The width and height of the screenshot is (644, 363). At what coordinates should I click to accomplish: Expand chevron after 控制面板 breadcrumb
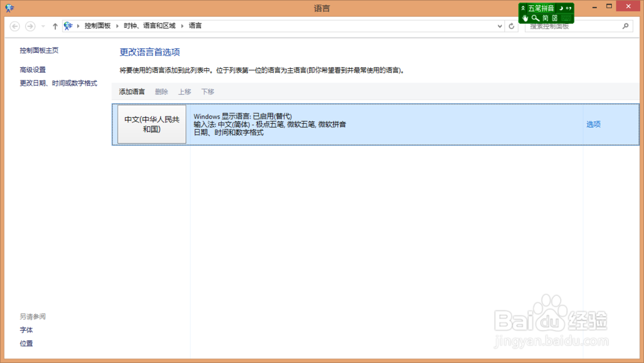117,26
